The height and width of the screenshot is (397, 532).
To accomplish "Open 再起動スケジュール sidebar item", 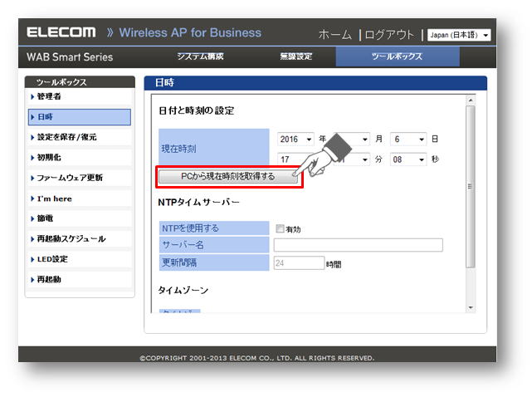I will [x=80, y=238].
